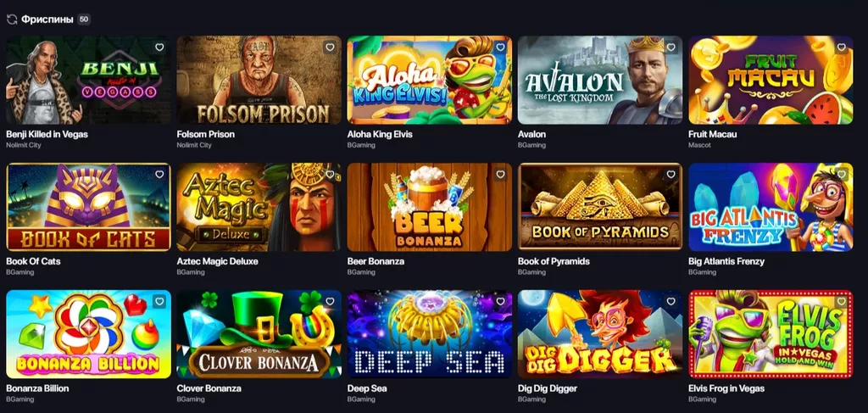This screenshot has height=413, width=868.
Task: Click heart icon on Dig Dig Digger
Action: pos(671,302)
